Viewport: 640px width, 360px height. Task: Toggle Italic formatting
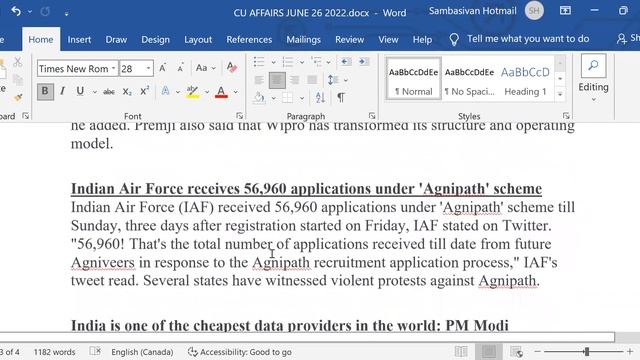62,91
